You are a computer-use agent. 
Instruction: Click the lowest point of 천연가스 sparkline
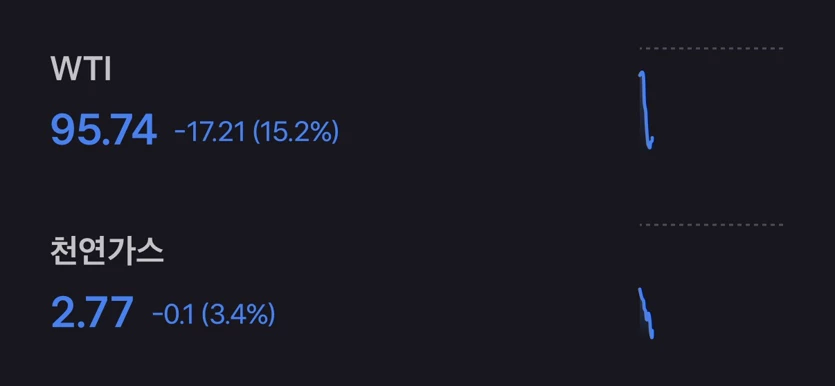652,336
